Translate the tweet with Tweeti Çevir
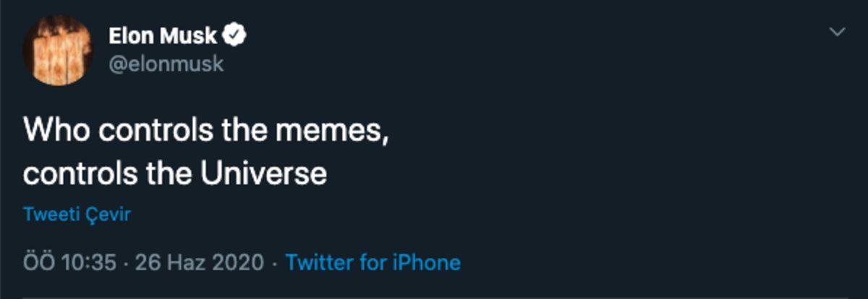This screenshot has height=299, width=868. click(x=77, y=215)
